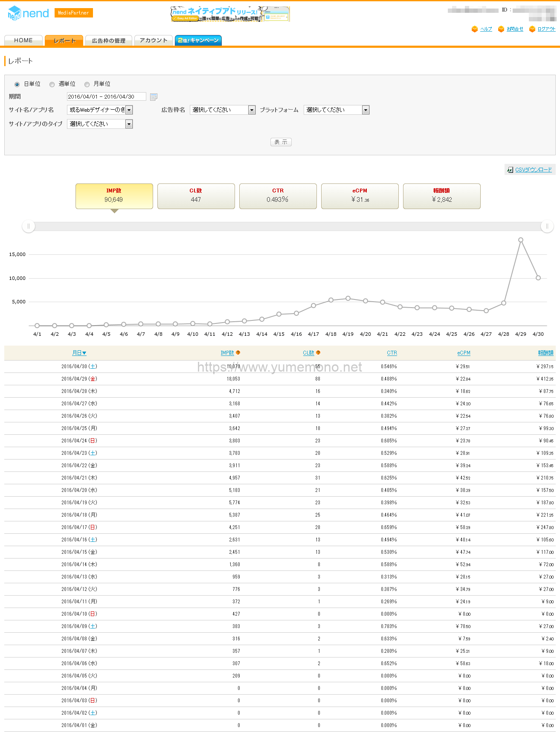Select the 週単位 weekly radio button
Image resolution: width=560 pixels, height=736 pixels.
pyautogui.click(x=52, y=84)
